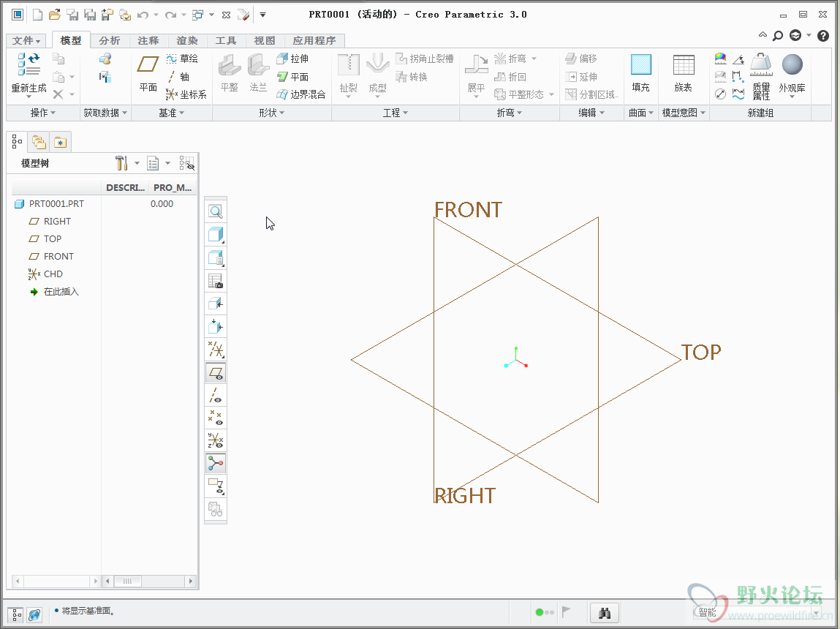Screen dimensions: 840x629
Task: Select CHD coordinate system in tree
Action: point(45,274)
